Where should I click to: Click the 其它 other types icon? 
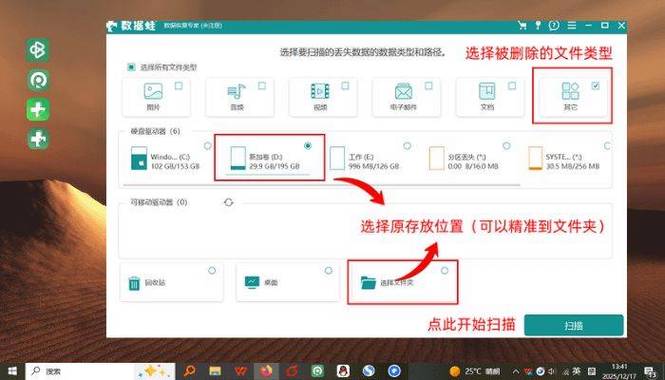click(x=570, y=92)
